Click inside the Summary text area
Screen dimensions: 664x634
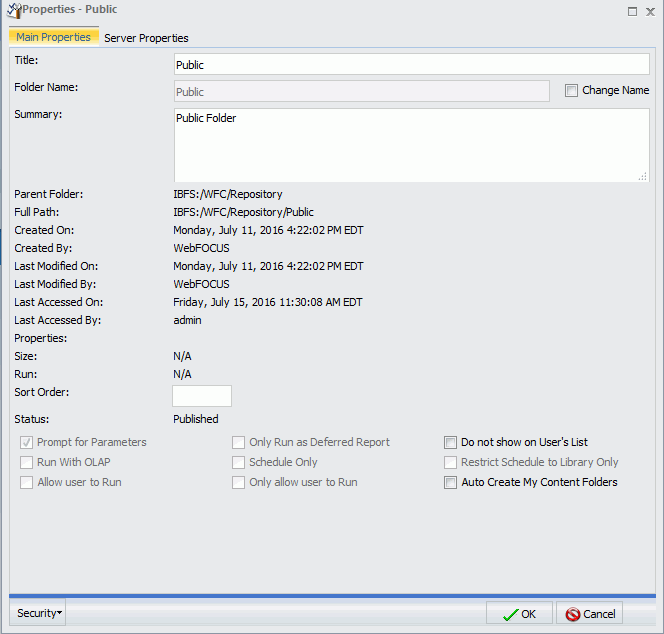(x=412, y=145)
